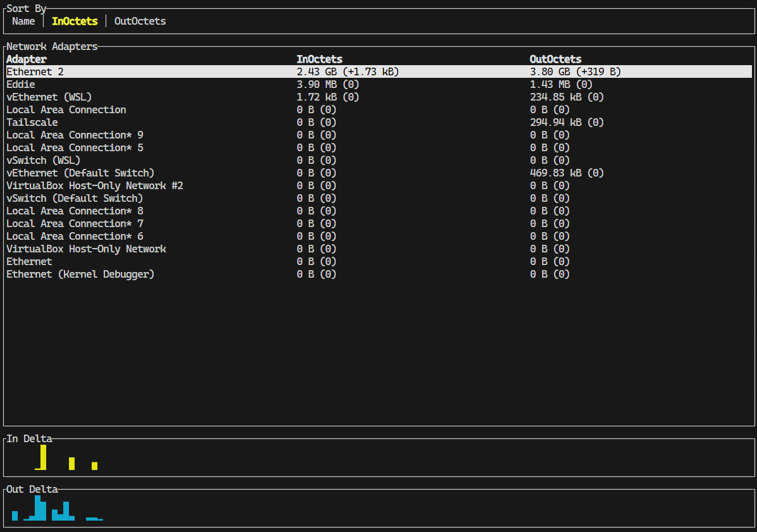
Task: Select the Ethernet 2 adapter row
Action: 379,71
